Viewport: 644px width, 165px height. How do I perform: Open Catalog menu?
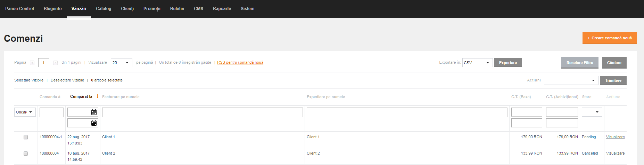(x=104, y=9)
